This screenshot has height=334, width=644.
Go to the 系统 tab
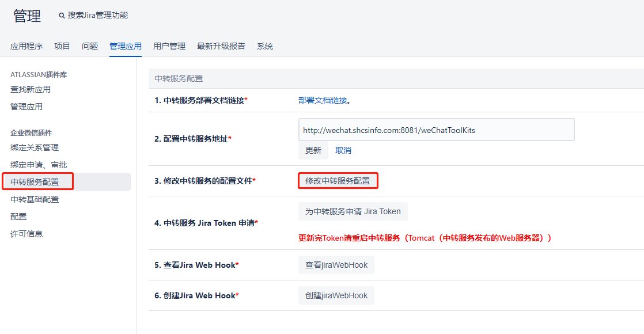tap(265, 46)
